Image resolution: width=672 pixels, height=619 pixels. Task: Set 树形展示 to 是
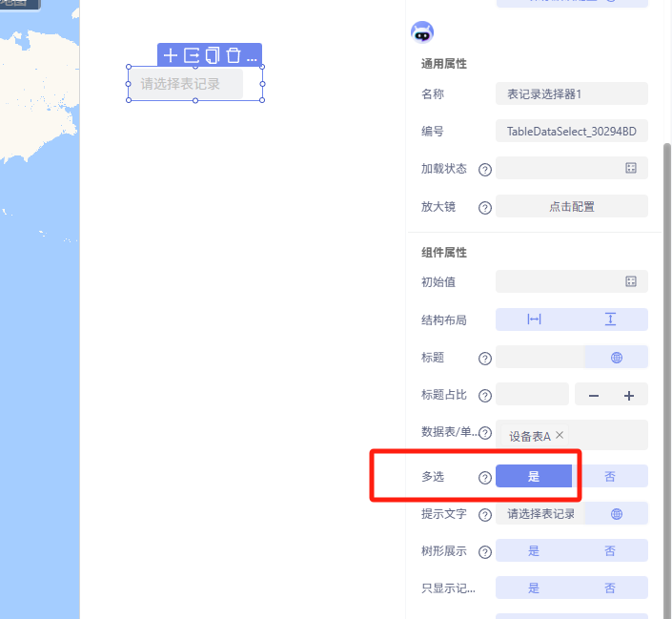tap(534, 550)
